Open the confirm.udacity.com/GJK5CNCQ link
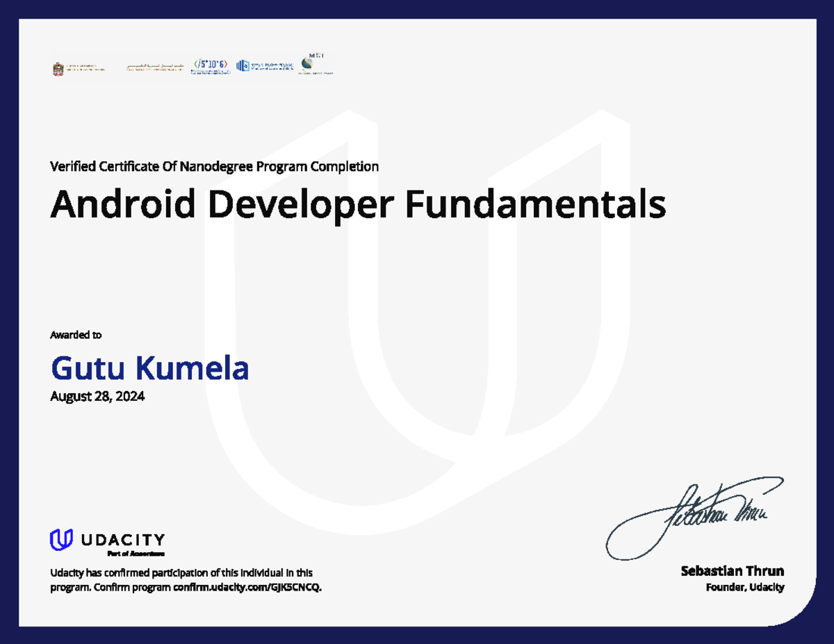Screen dimensions: 834x644 [x=247, y=587]
